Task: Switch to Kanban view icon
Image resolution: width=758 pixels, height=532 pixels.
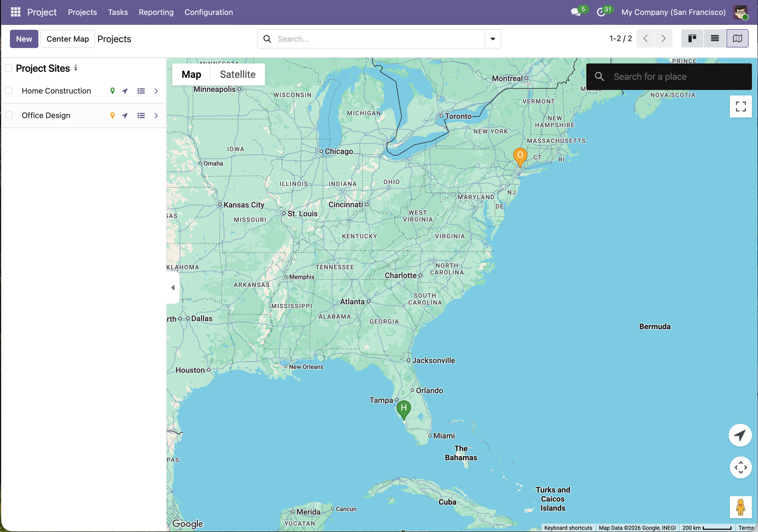Action: click(x=692, y=38)
